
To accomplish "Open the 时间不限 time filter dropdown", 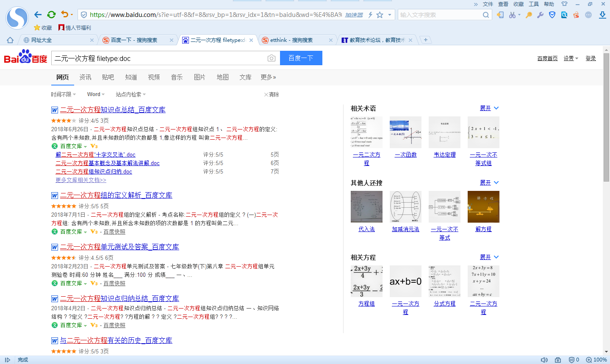I will (x=64, y=94).
